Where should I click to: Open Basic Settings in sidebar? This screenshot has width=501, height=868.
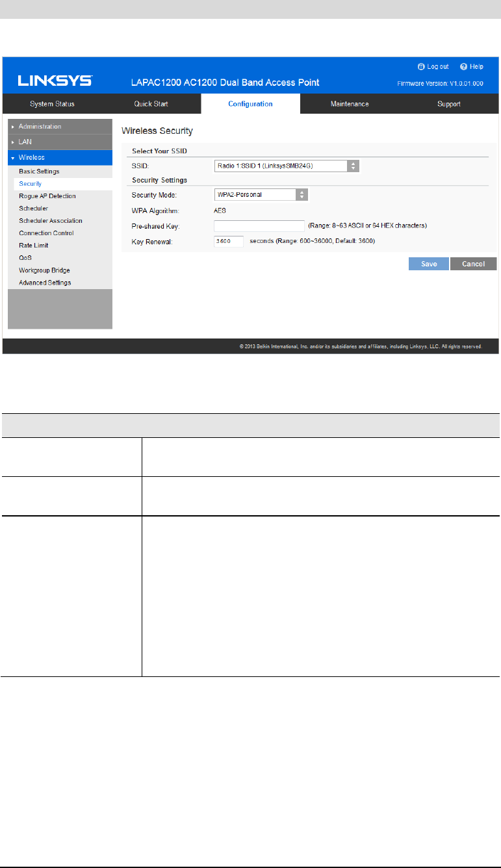pos(39,172)
